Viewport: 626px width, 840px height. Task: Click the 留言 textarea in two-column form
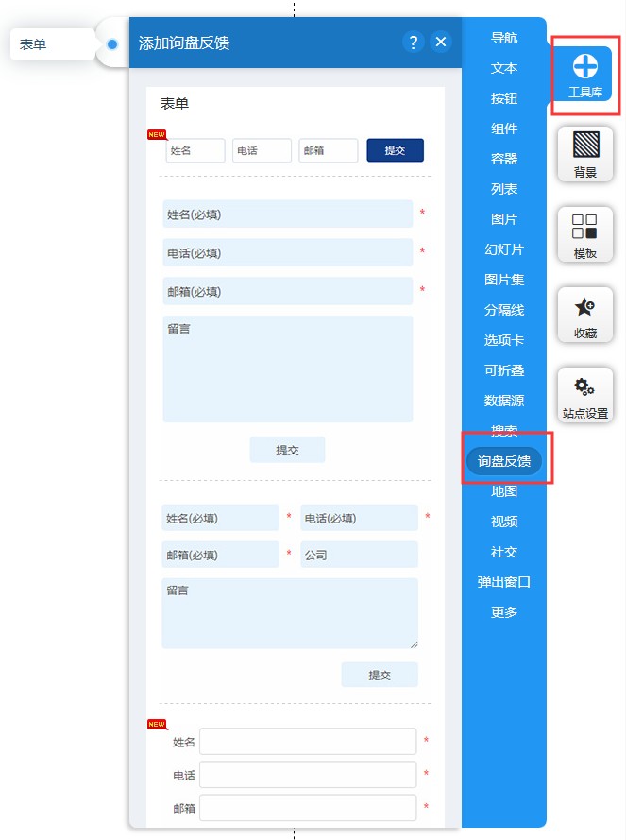pos(290,613)
